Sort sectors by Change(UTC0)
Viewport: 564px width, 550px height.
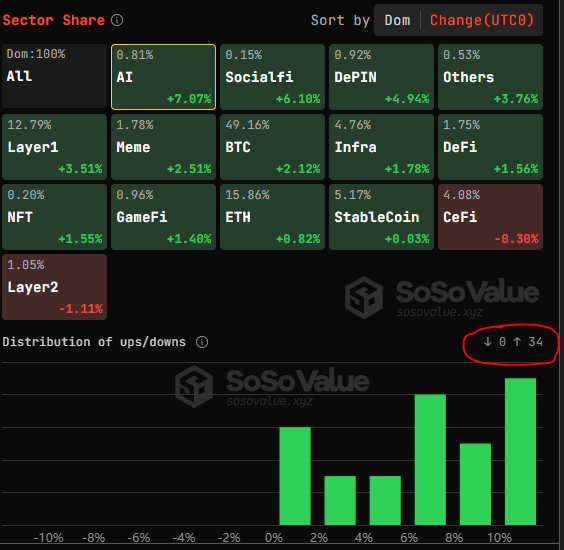(x=482, y=20)
